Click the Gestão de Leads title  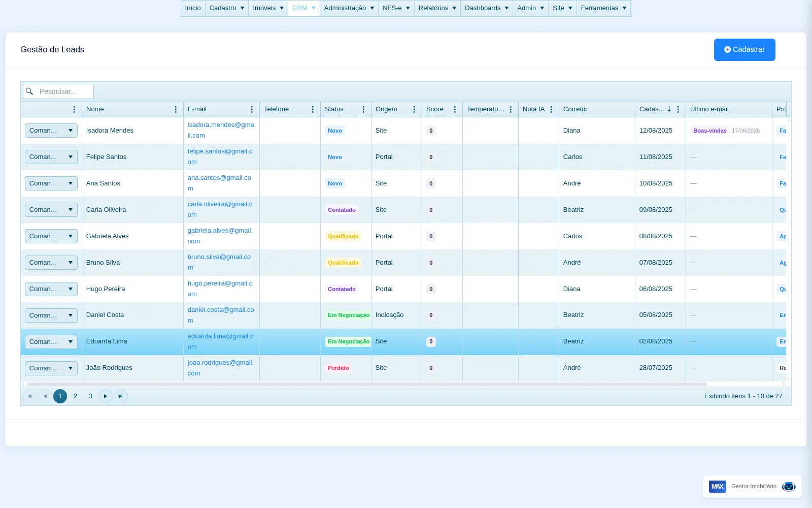coord(52,50)
